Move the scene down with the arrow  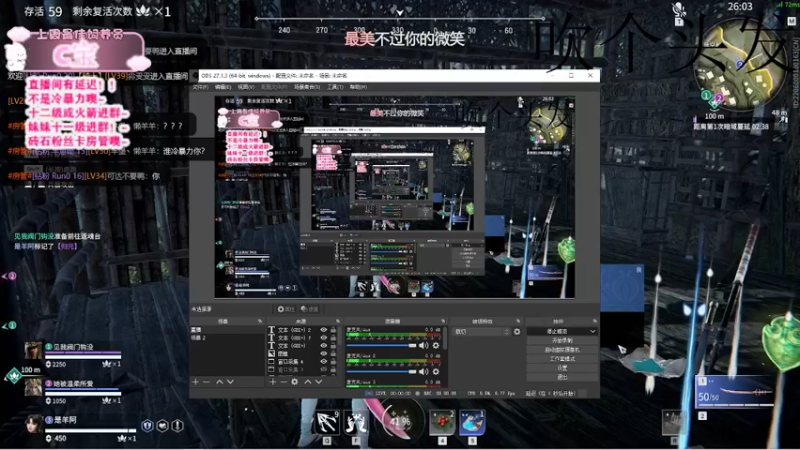pos(231,382)
